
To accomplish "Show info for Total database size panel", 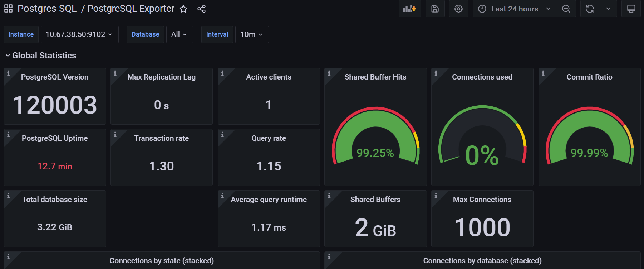I will tap(9, 196).
